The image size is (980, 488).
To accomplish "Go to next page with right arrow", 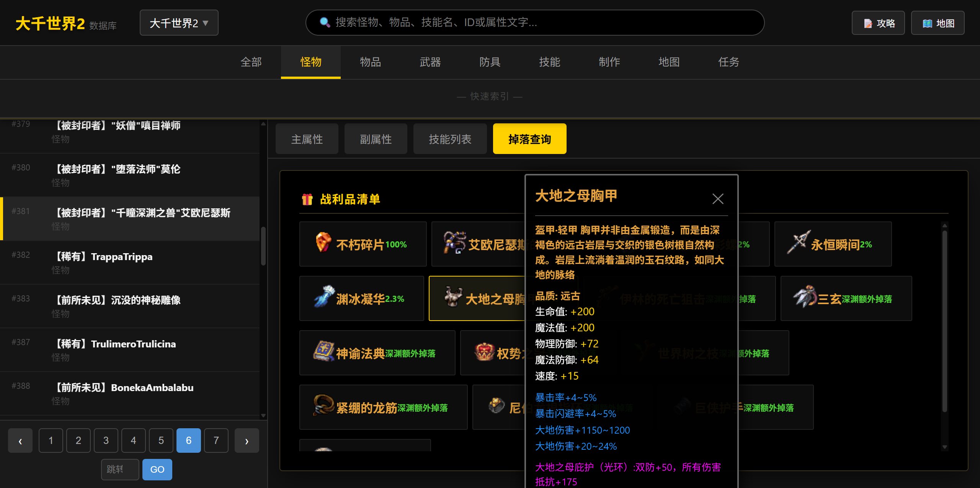I will 247,441.
